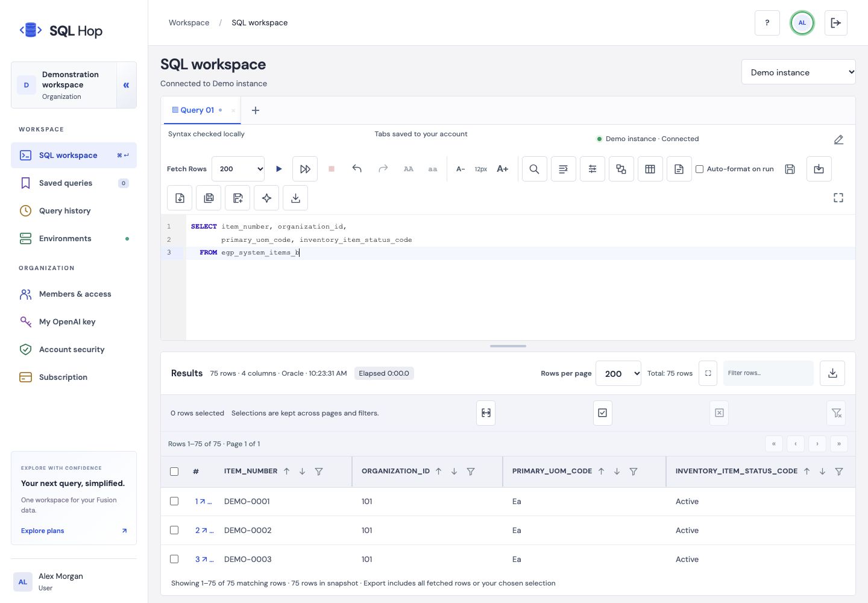Image resolution: width=868 pixels, height=603 pixels.
Task: Check the row DEMO-0001 checkbox
Action: [174, 501]
